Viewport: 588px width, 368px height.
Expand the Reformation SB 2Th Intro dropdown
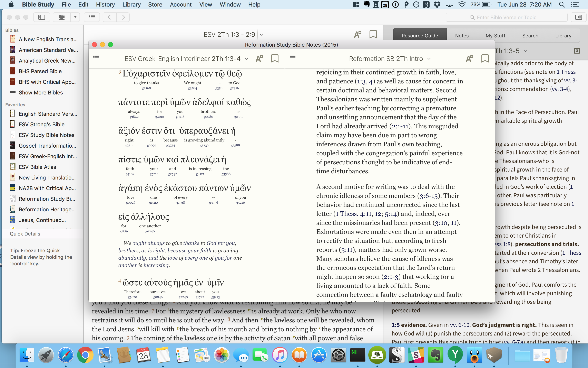point(429,59)
